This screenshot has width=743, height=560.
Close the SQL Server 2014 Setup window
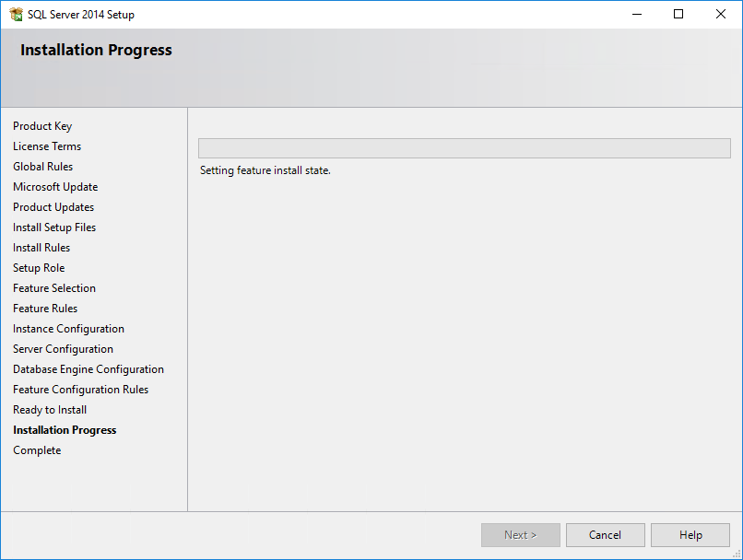click(x=721, y=14)
